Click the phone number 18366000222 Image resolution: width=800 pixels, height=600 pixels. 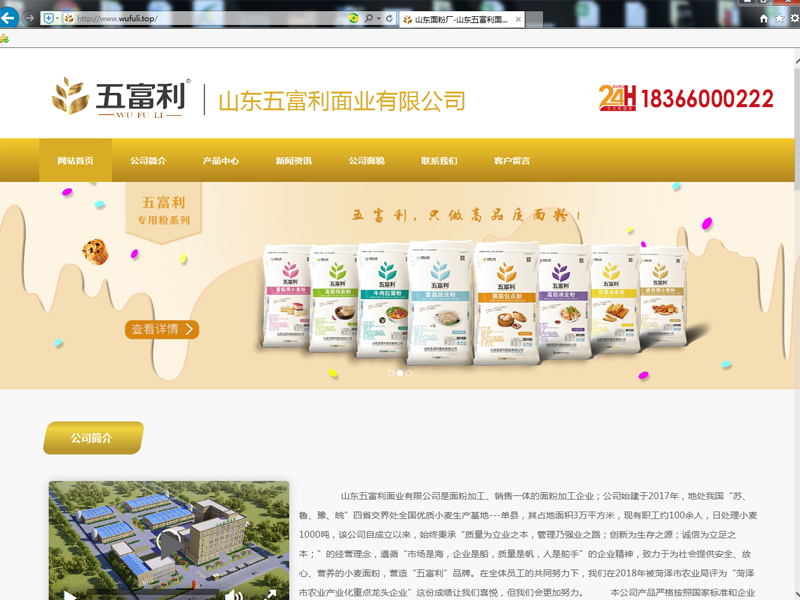click(707, 98)
